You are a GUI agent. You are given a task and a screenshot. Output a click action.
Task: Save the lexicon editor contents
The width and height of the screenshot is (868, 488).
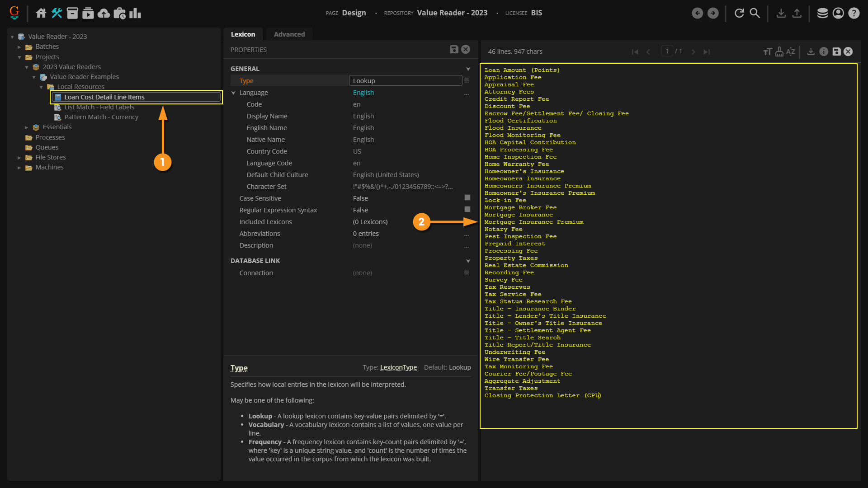click(x=837, y=52)
